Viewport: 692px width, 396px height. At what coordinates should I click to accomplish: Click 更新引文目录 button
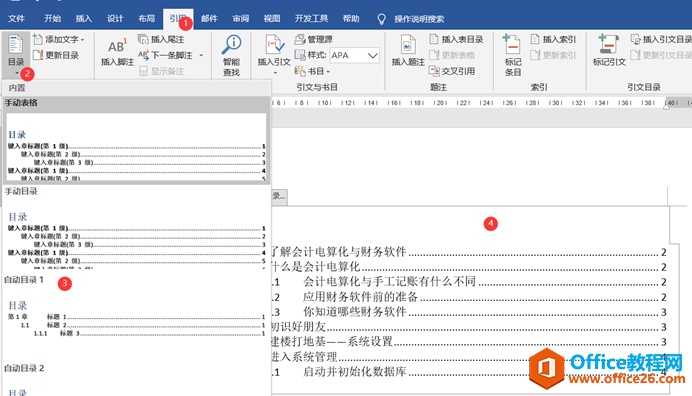661,55
